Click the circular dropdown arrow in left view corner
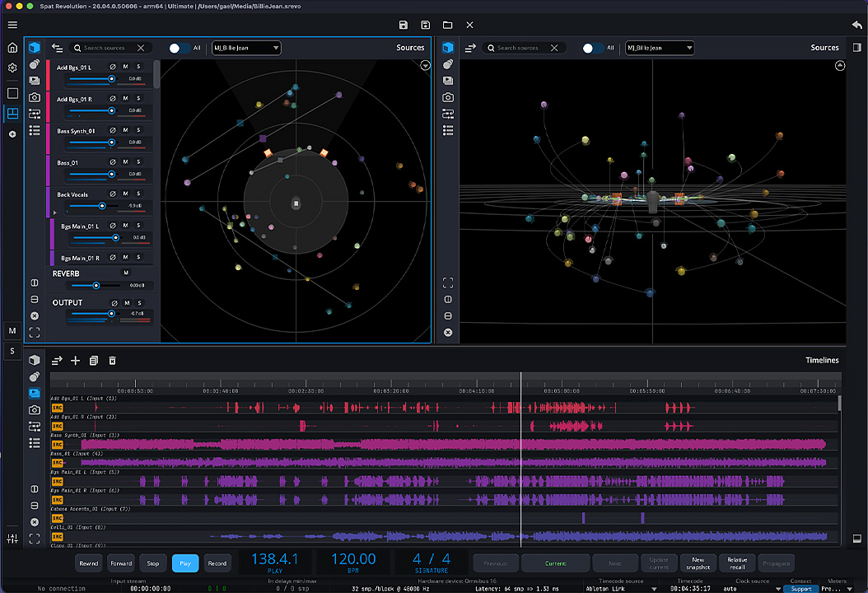Image resolution: width=868 pixels, height=593 pixels. [x=425, y=66]
